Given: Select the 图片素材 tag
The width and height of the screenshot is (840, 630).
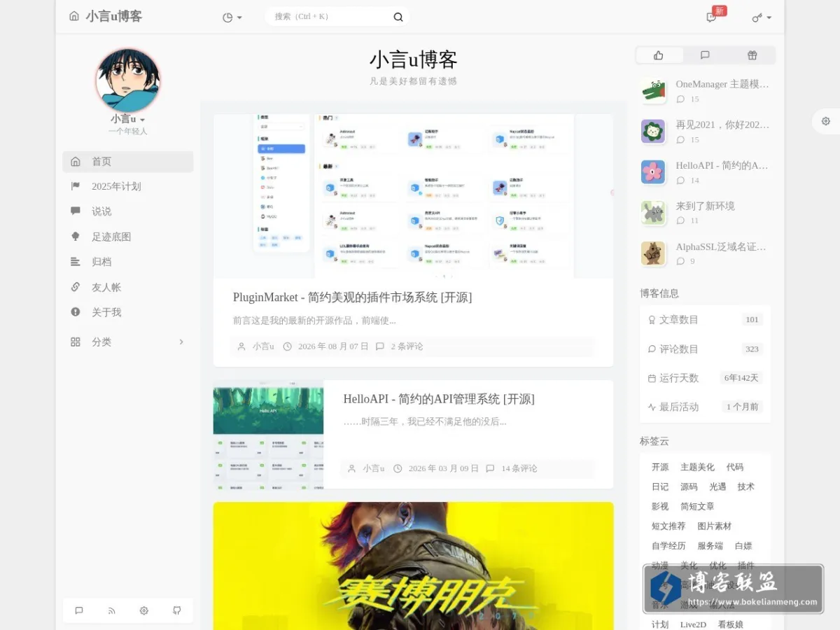Looking at the screenshot, I should [715, 526].
